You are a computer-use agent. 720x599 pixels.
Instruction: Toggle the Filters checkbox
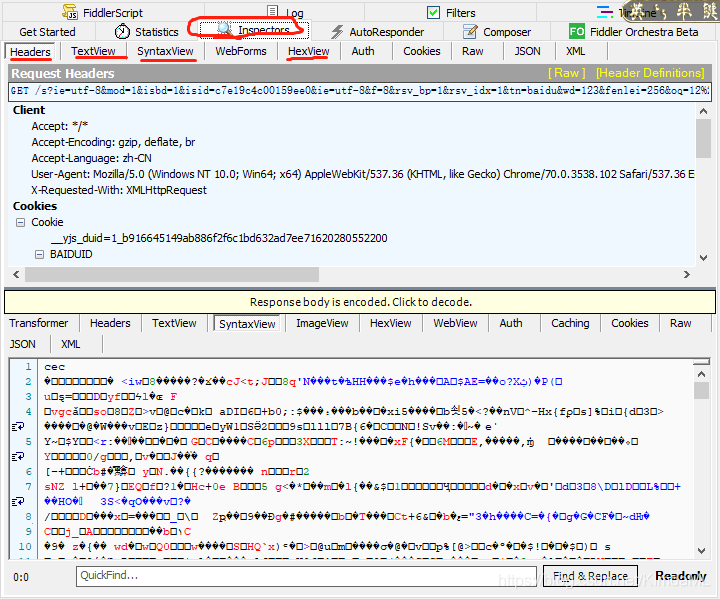coord(433,12)
